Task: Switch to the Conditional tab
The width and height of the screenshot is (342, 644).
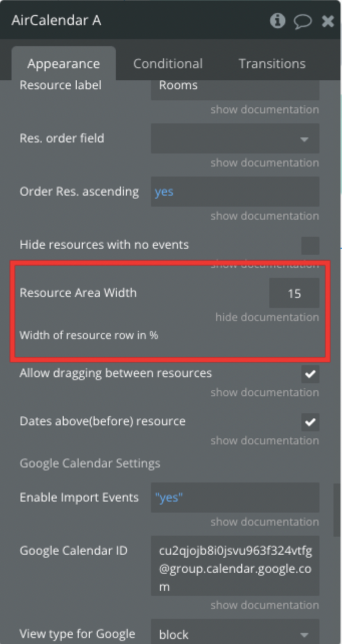Action: pos(168,64)
